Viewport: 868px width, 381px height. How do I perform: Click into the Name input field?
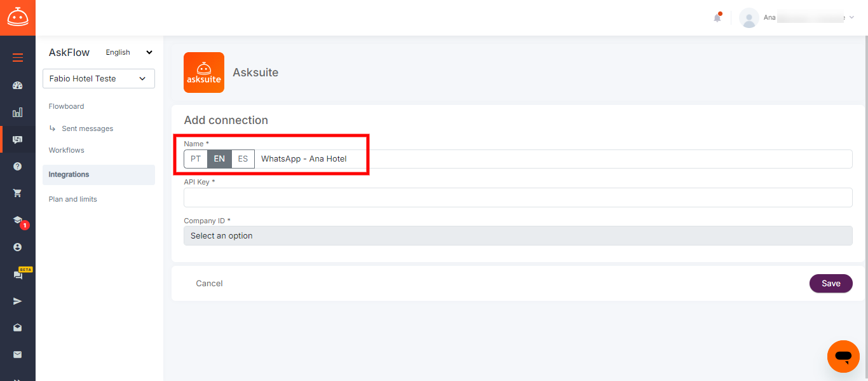pyautogui.click(x=553, y=159)
